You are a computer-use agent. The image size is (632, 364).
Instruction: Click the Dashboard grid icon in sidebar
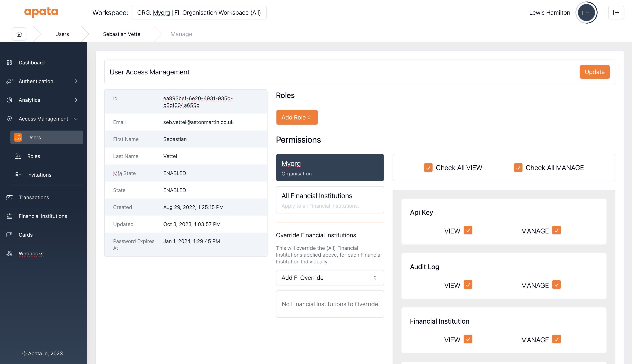click(9, 63)
